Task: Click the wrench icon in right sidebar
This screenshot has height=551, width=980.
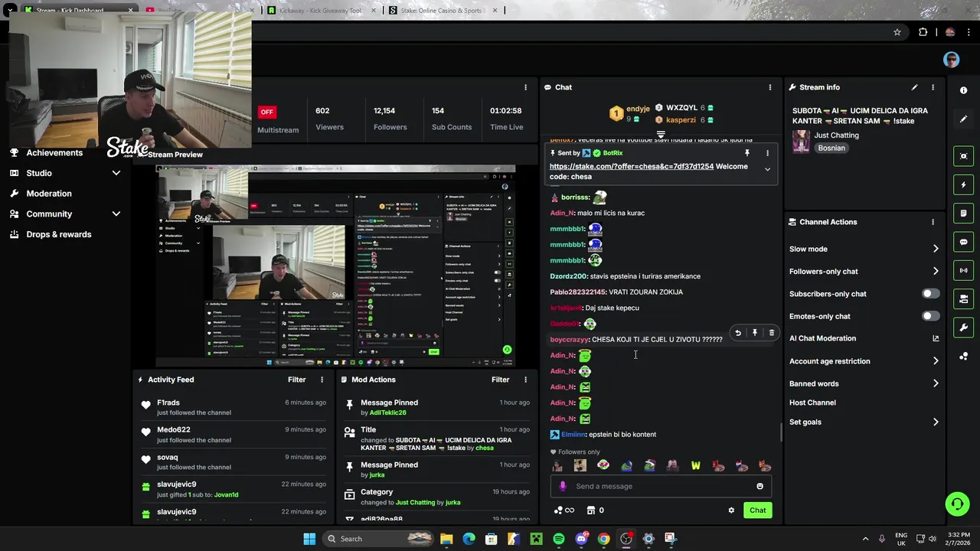Action: (964, 328)
